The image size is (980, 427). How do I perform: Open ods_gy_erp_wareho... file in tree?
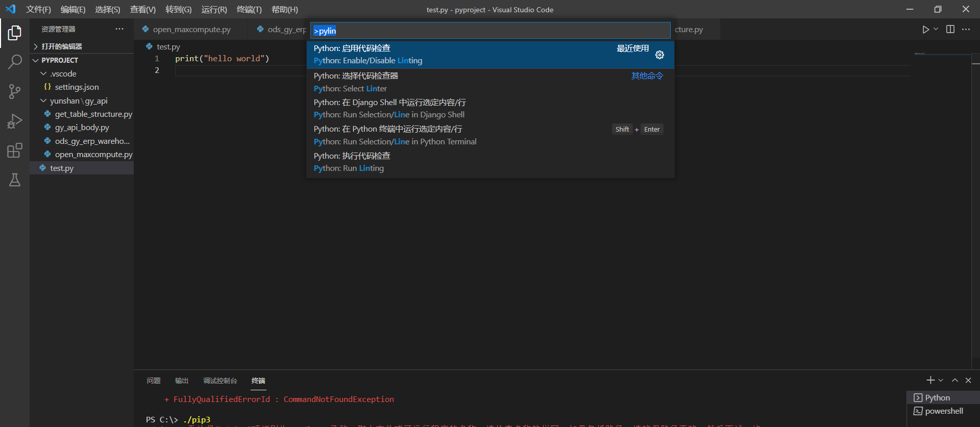[82, 141]
